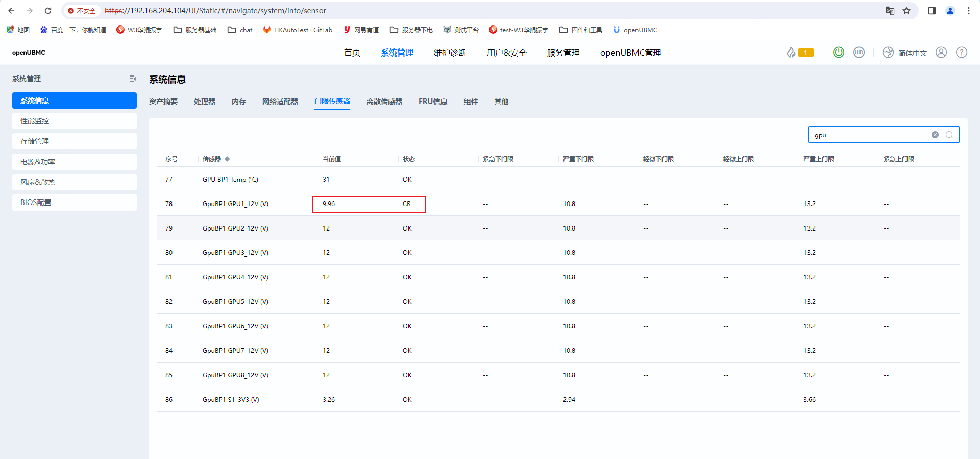Expand the 服务器下电 bookmark folder
Viewport: 980px width, 459px height.
pos(411,30)
